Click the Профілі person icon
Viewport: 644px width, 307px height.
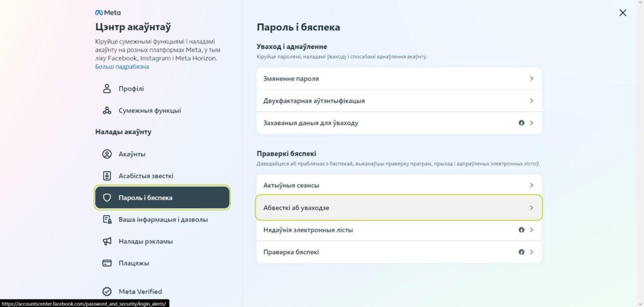point(107,89)
